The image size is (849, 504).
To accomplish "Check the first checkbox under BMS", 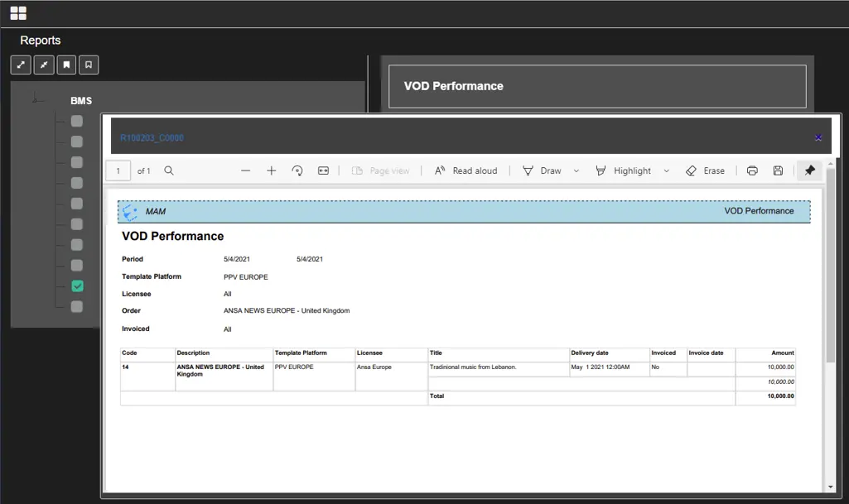I will click(77, 121).
